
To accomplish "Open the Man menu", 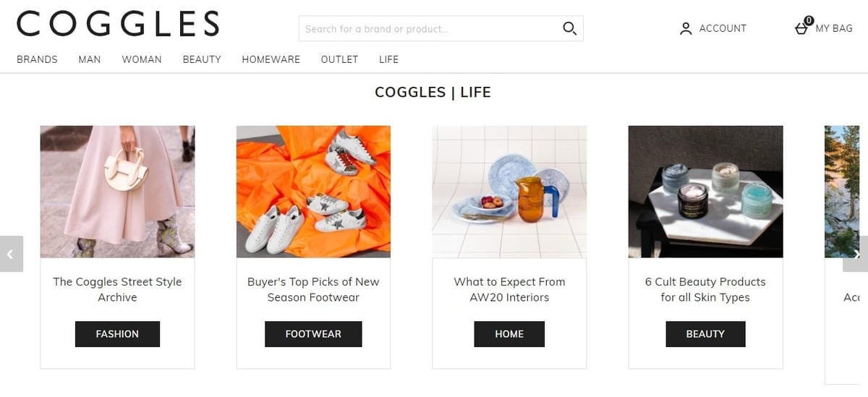I will (90, 59).
